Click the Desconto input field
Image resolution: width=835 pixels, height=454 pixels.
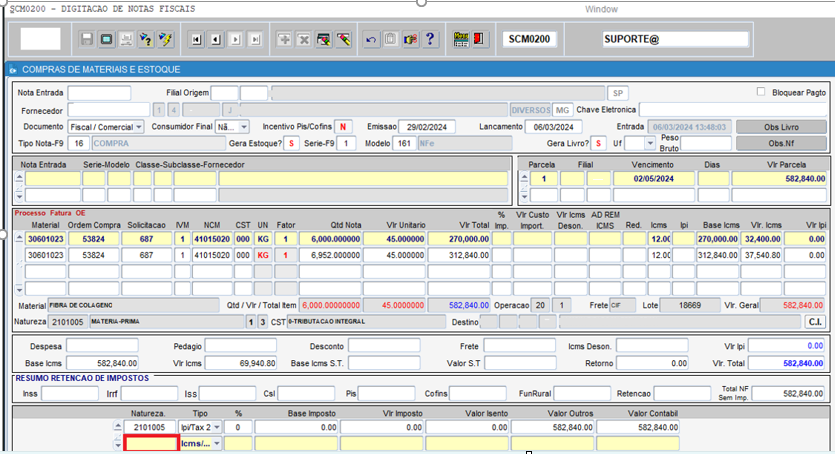(x=384, y=346)
